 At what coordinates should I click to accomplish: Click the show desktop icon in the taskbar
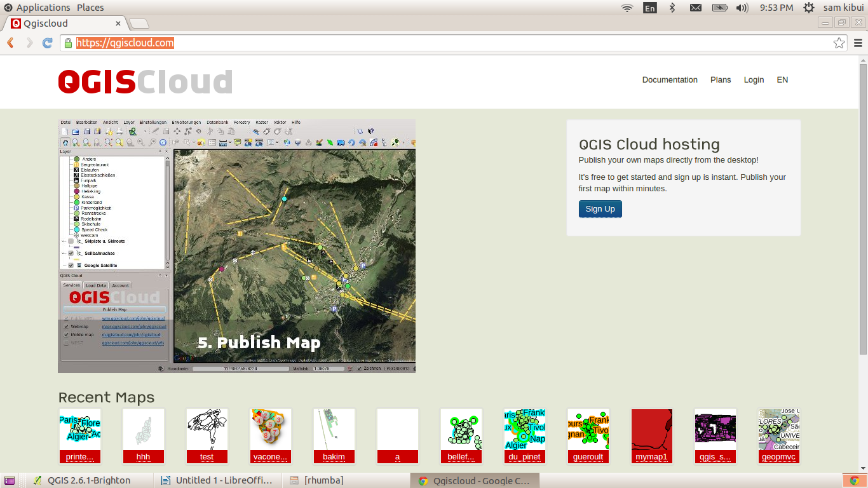(9, 481)
